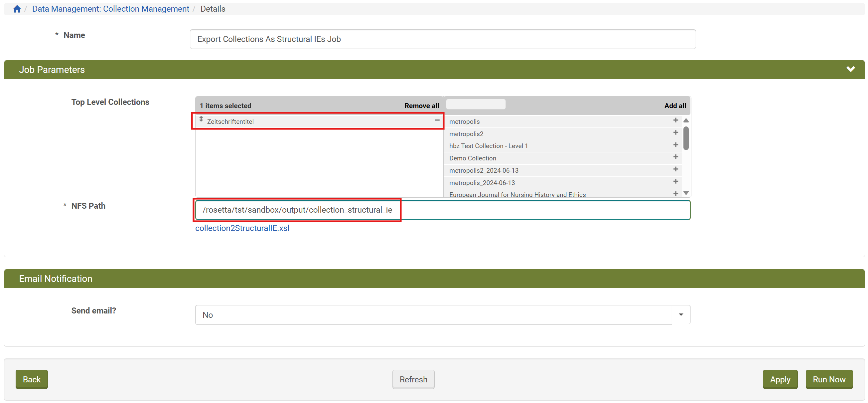Click Remove all in the selected collections panel
868x403 pixels.
point(422,105)
